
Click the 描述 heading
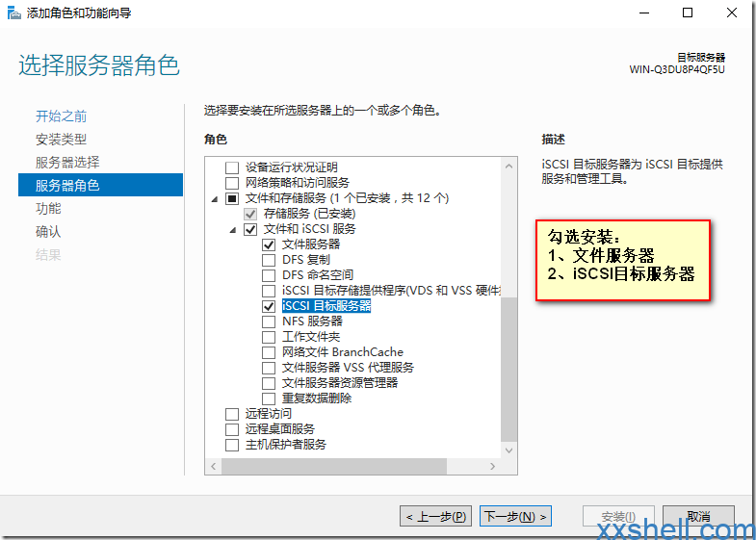[x=553, y=140]
